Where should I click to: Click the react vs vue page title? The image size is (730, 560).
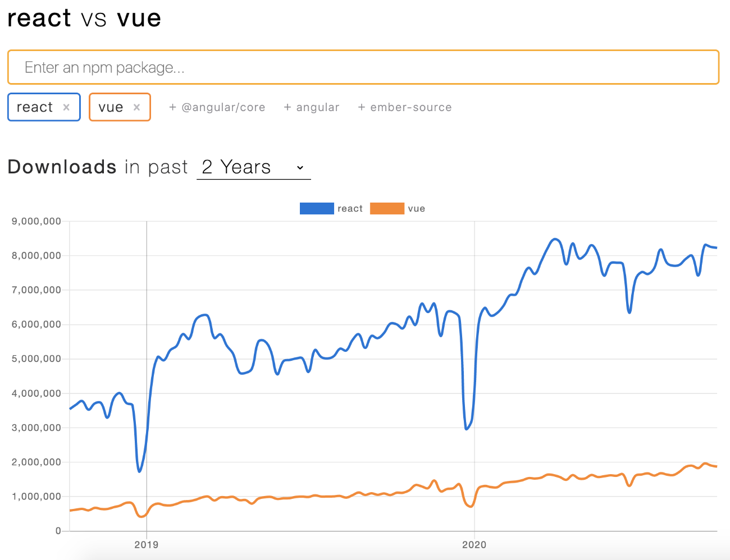point(83,18)
